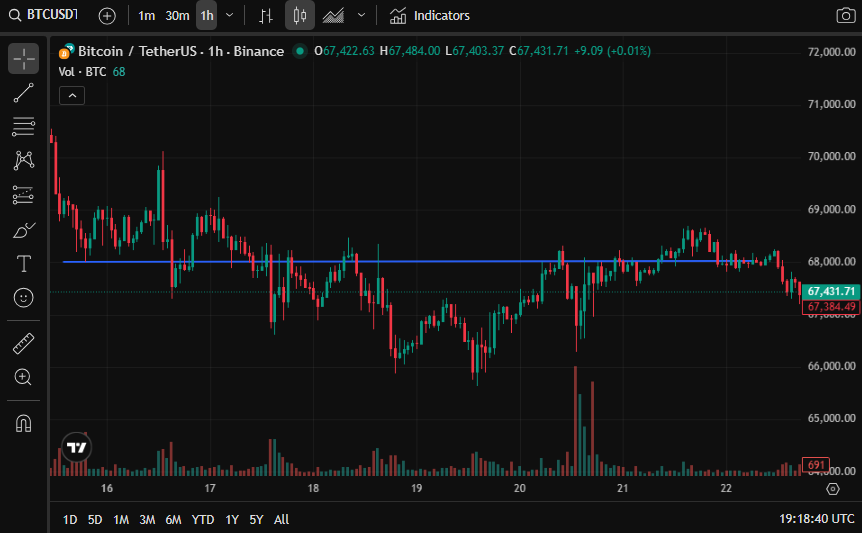
Task: Click date label 22 on time axis
Action: coord(726,488)
